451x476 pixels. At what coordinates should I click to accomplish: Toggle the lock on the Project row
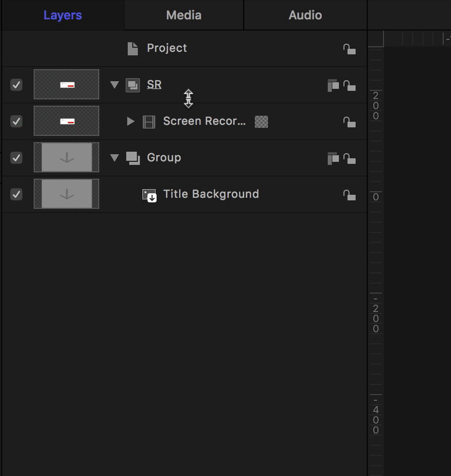tap(349, 49)
